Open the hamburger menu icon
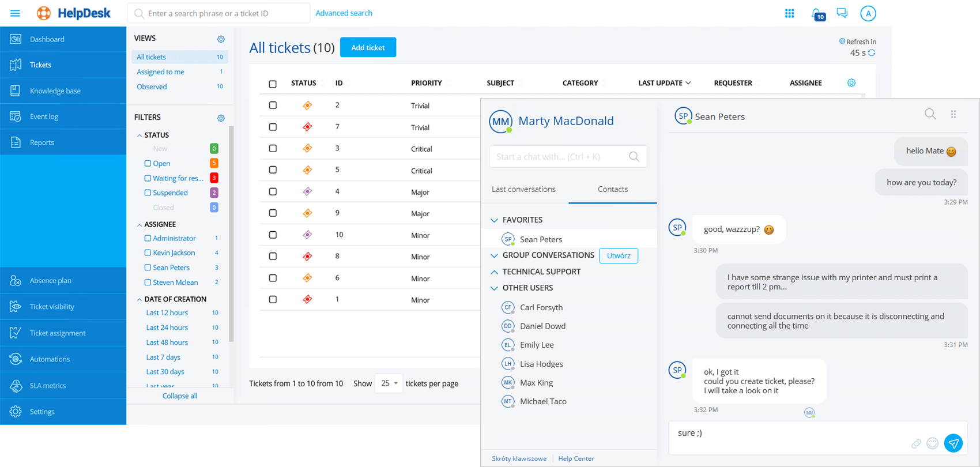980x467 pixels. coord(16,13)
